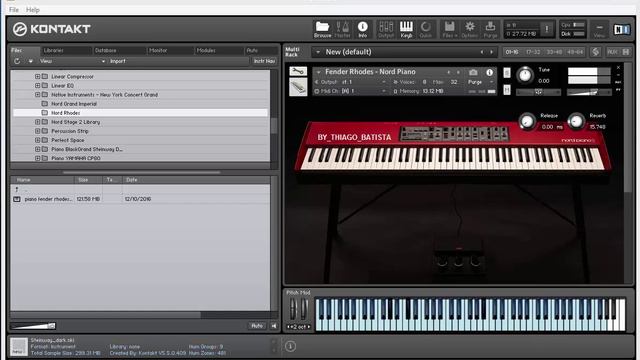
Task: Select the Nord Grand Imperial folder
Action: pyautogui.click(x=74, y=104)
